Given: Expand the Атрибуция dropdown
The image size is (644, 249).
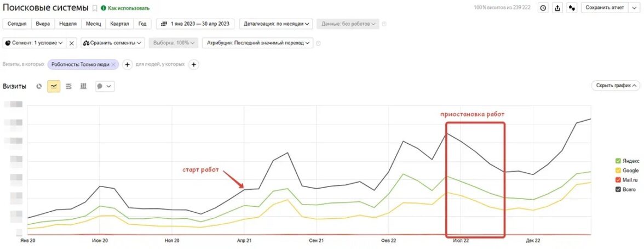Looking at the screenshot, I should tap(257, 43).
